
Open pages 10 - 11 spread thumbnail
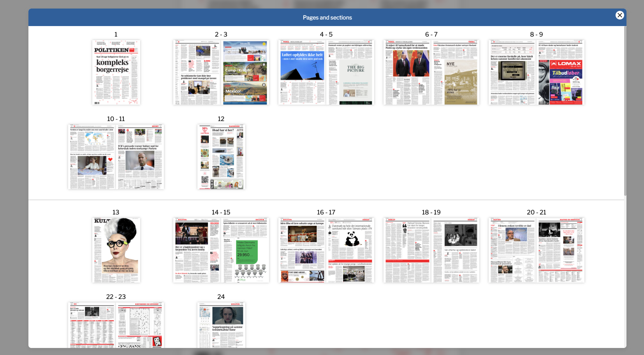point(116,157)
